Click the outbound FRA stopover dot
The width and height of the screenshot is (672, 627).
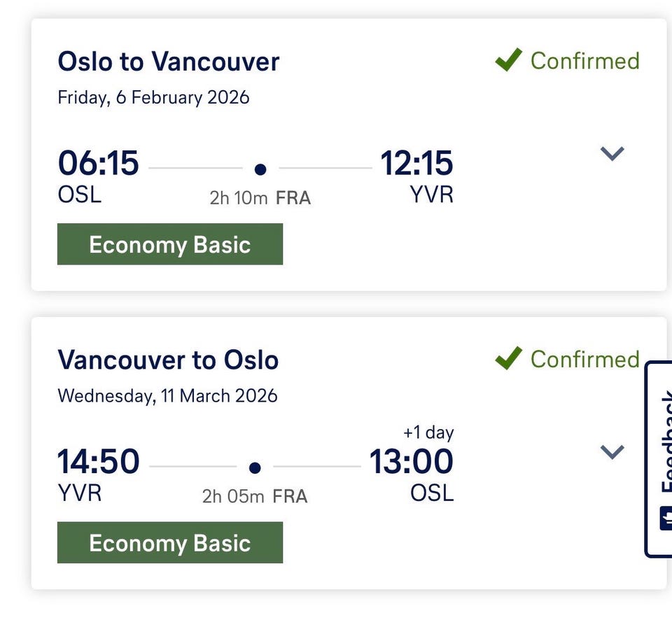[x=260, y=169]
